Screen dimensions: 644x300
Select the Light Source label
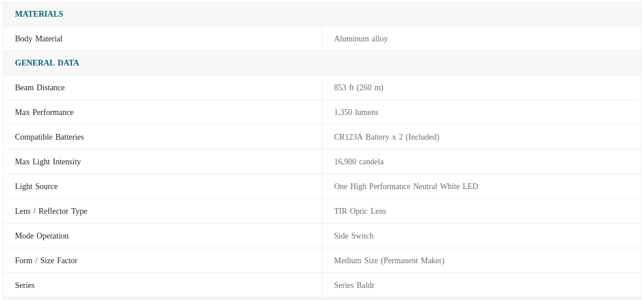[36, 186]
